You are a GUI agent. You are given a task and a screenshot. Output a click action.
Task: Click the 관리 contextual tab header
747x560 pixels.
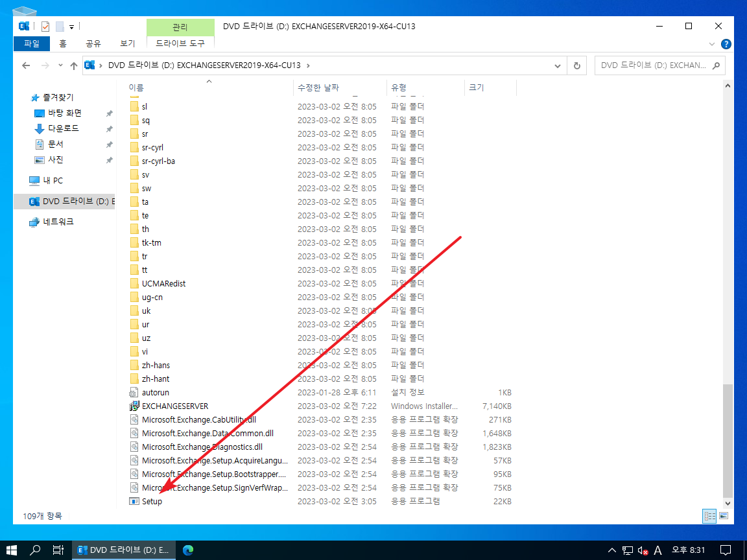coord(180,27)
